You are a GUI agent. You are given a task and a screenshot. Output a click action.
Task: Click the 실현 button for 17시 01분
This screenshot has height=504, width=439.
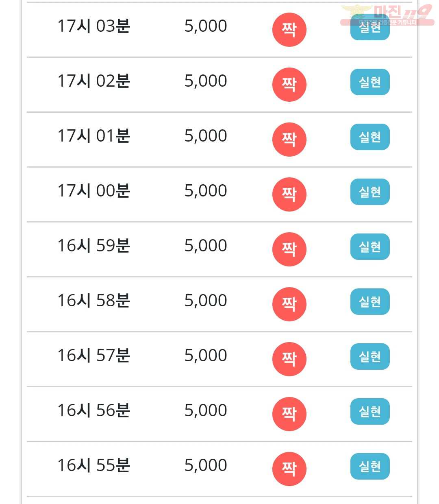pyautogui.click(x=370, y=137)
